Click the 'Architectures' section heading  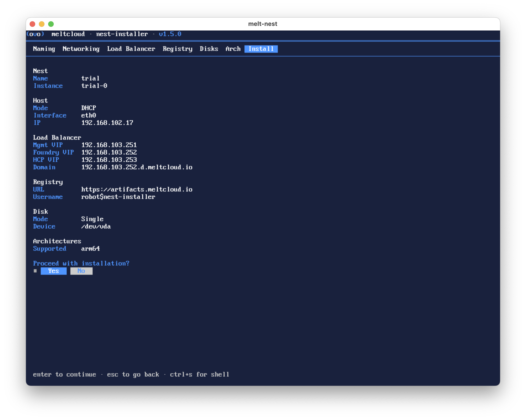57,241
